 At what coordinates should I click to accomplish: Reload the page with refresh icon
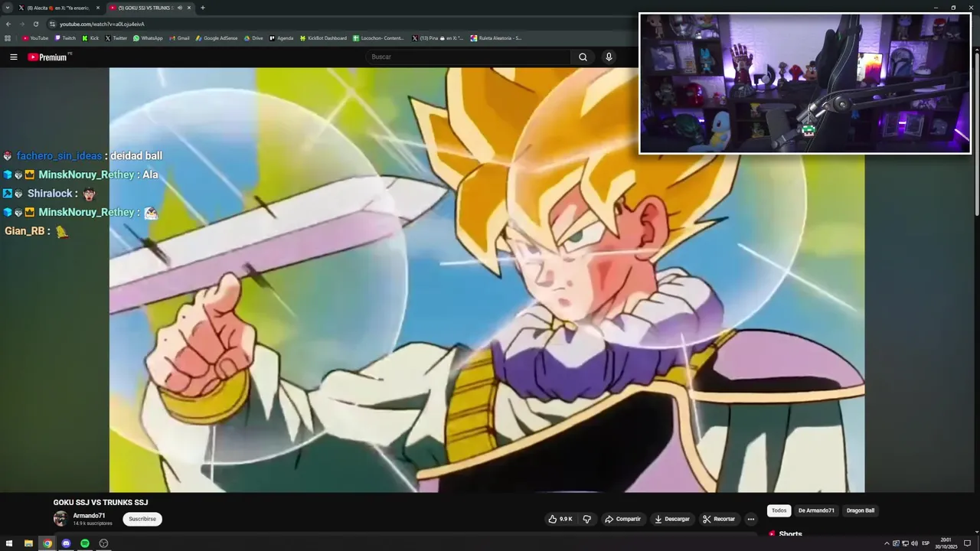click(x=35, y=24)
